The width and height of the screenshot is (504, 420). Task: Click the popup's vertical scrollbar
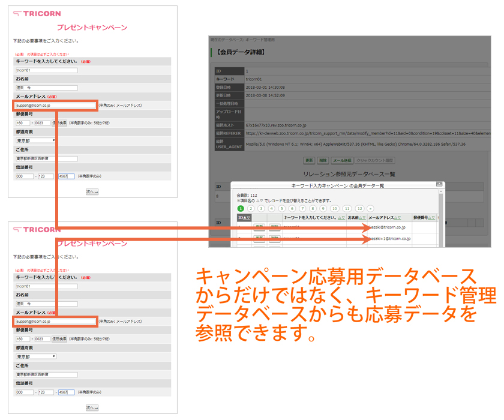(x=440, y=218)
